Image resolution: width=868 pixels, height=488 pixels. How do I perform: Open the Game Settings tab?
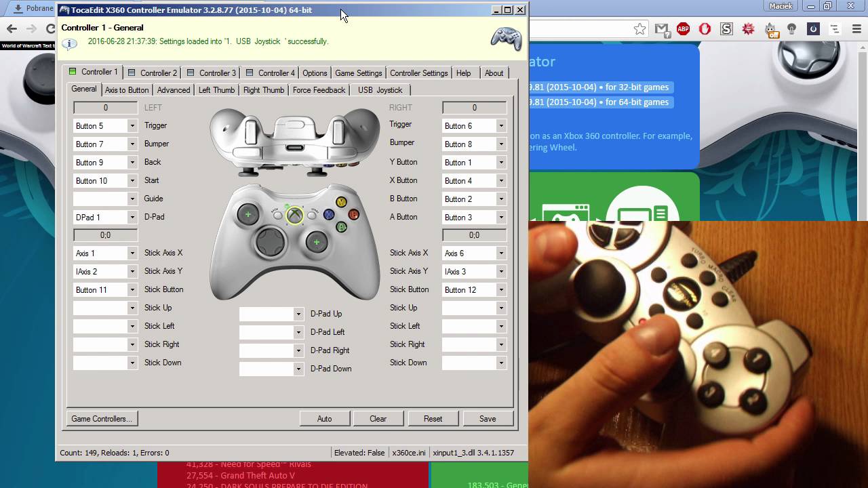tap(359, 73)
